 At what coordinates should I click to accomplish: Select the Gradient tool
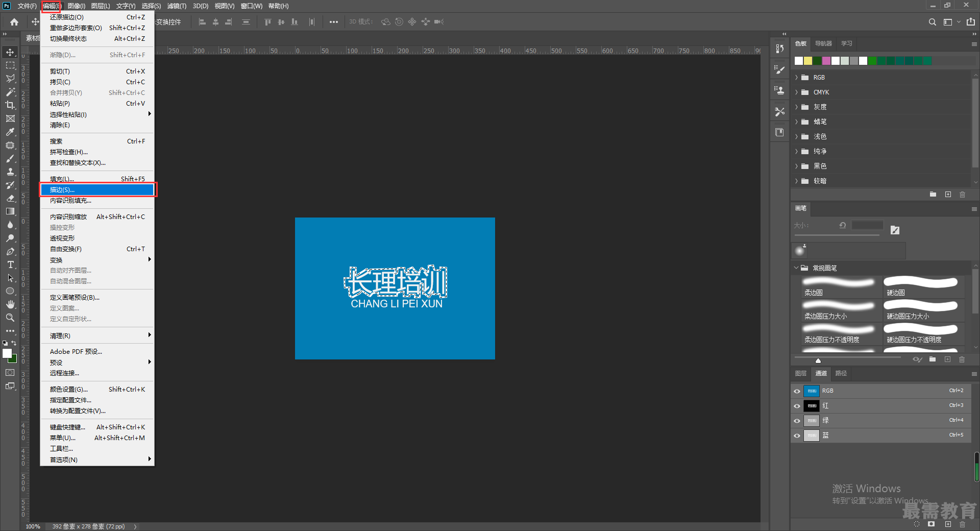pyautogui.click(x=10, y=211)
